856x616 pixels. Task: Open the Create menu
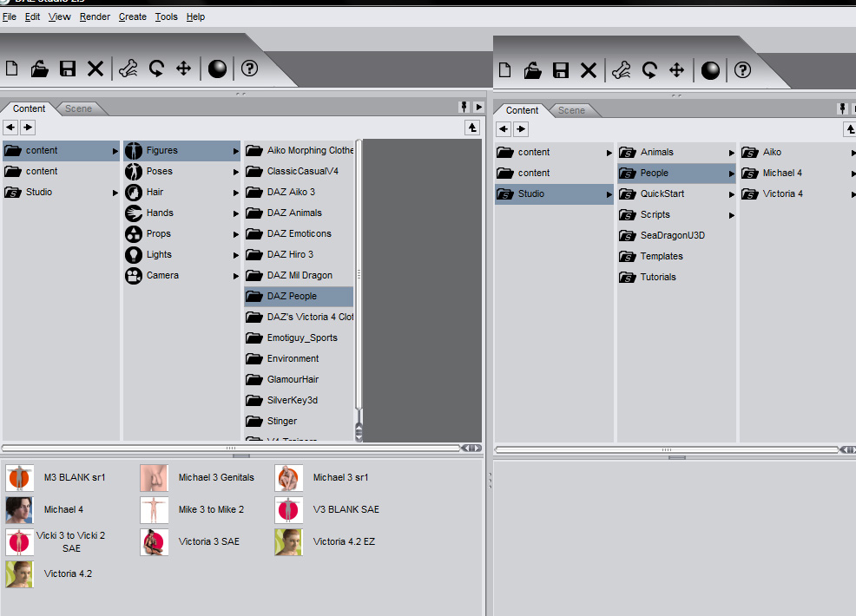pyautogui.click(x=133, y=16)
